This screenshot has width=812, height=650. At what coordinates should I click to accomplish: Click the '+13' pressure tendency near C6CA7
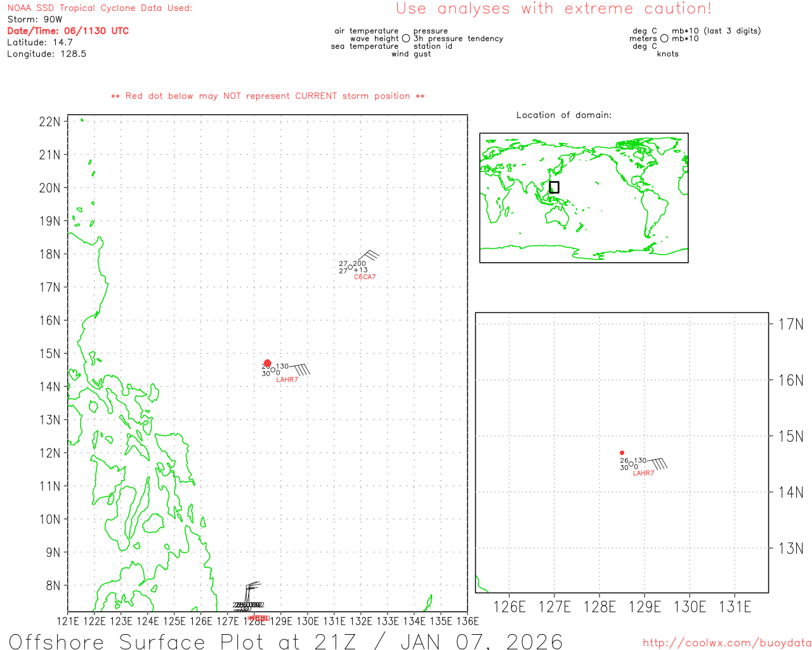(361, 270)
